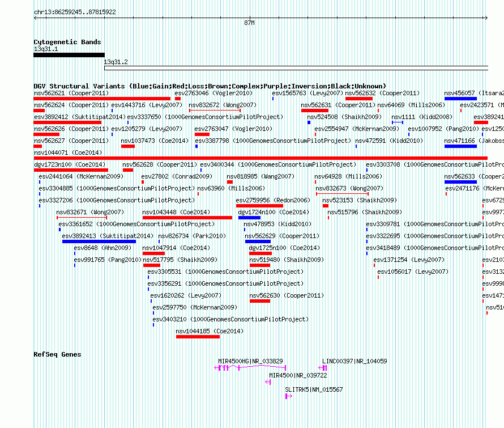Select esv3892412 (Suktitipat2014) label
This screenshot has height=428, width=504.
[80, 117]
